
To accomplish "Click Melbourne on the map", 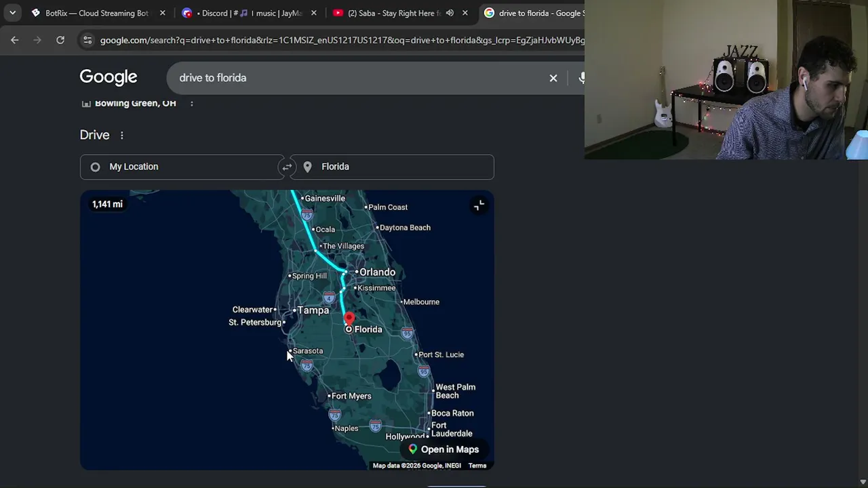I will (421, 302).
